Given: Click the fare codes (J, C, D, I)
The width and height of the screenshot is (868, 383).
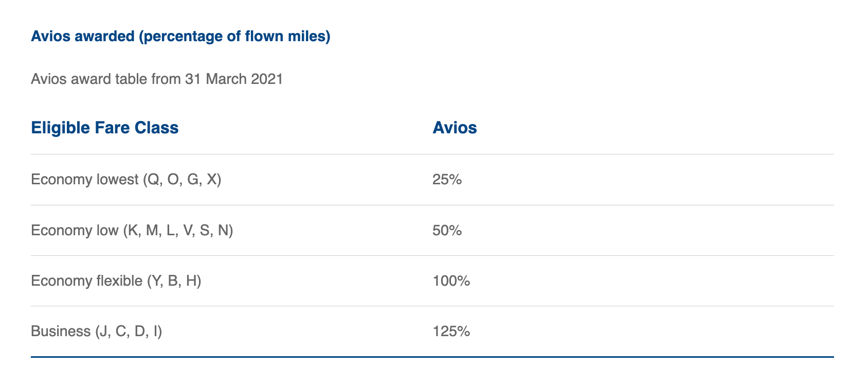Looking at the screenshot, I should point(129,331).
